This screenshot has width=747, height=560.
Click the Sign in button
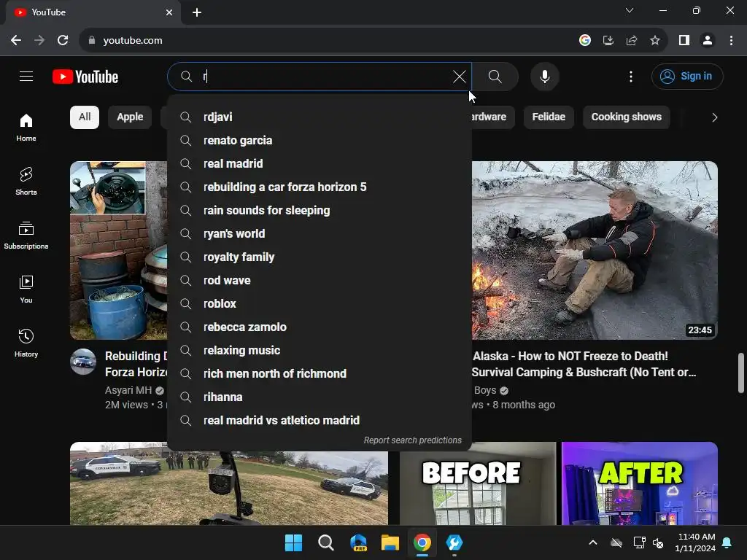tap(687, 76)
